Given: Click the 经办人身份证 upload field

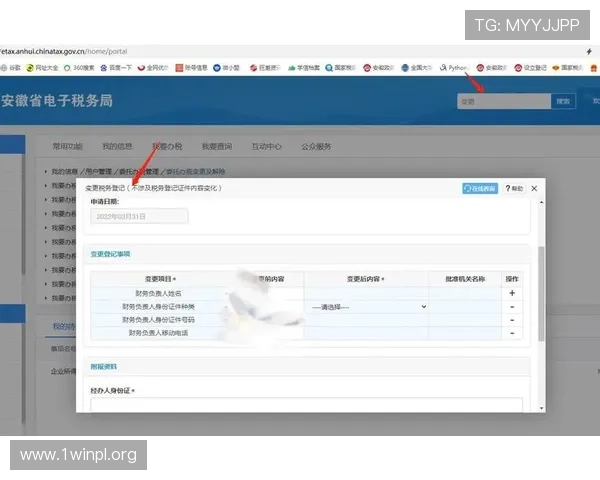Looking at the screenshot, I should click(x=307, y=405).
